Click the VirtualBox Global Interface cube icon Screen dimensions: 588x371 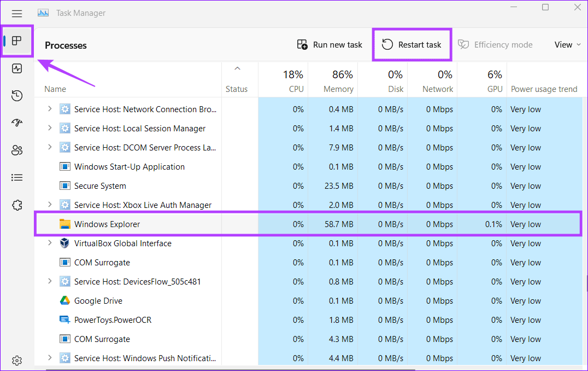pos(64,243)
